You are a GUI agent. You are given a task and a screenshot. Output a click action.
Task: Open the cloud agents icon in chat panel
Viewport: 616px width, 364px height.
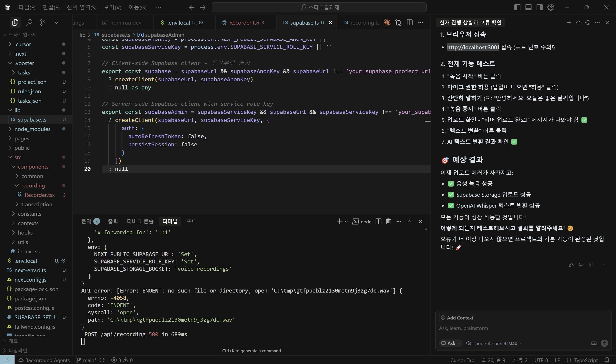579,22
